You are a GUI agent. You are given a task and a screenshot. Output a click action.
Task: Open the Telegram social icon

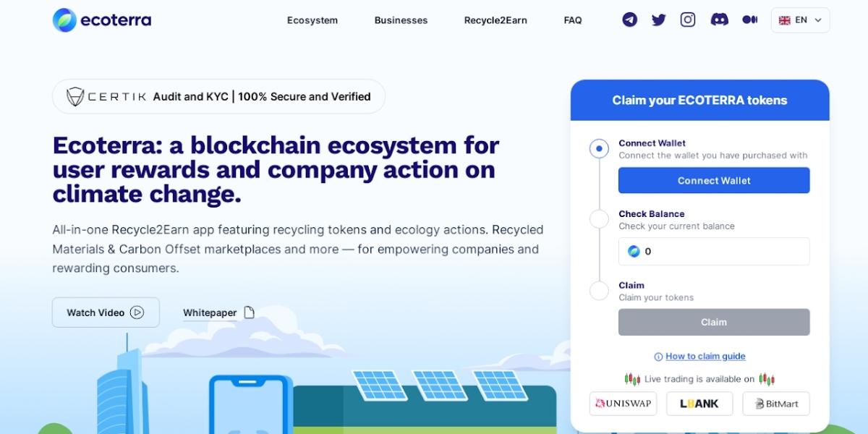point(630,20)
